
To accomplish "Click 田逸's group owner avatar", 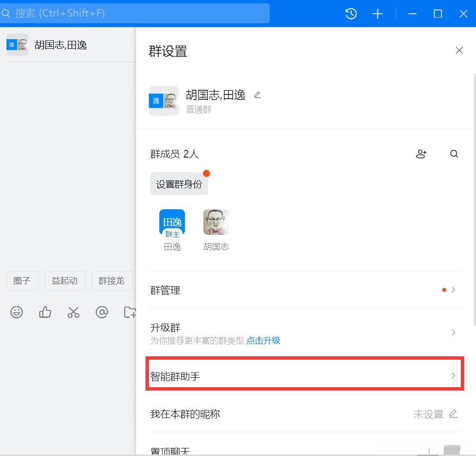I will click(x=172, y=222).
